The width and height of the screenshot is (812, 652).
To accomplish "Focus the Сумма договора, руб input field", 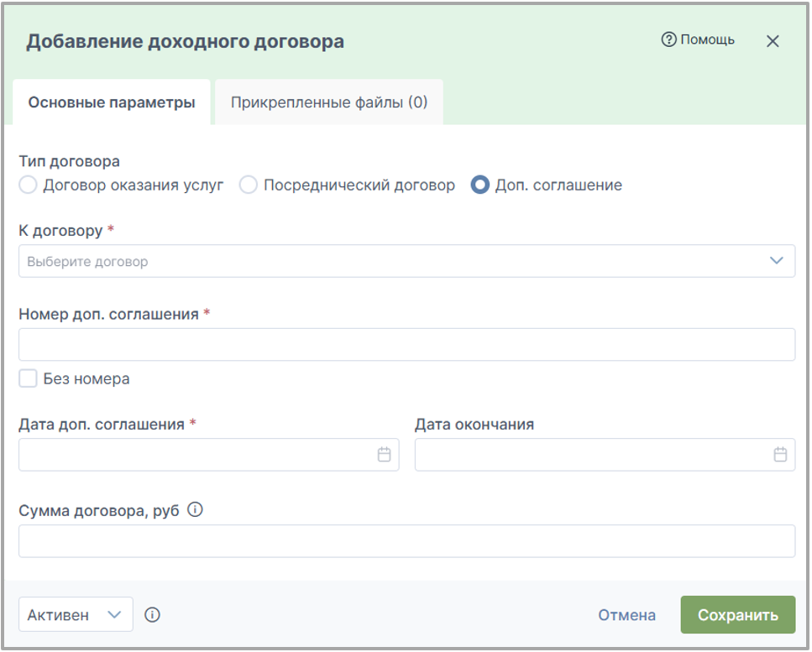I will tap(406, 541).
